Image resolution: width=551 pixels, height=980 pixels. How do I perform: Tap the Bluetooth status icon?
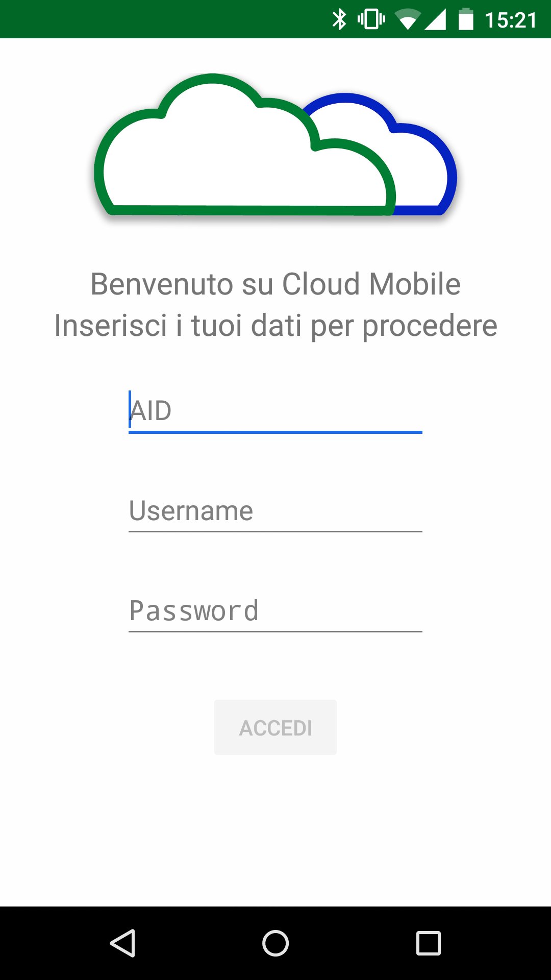tap(339, 20)
